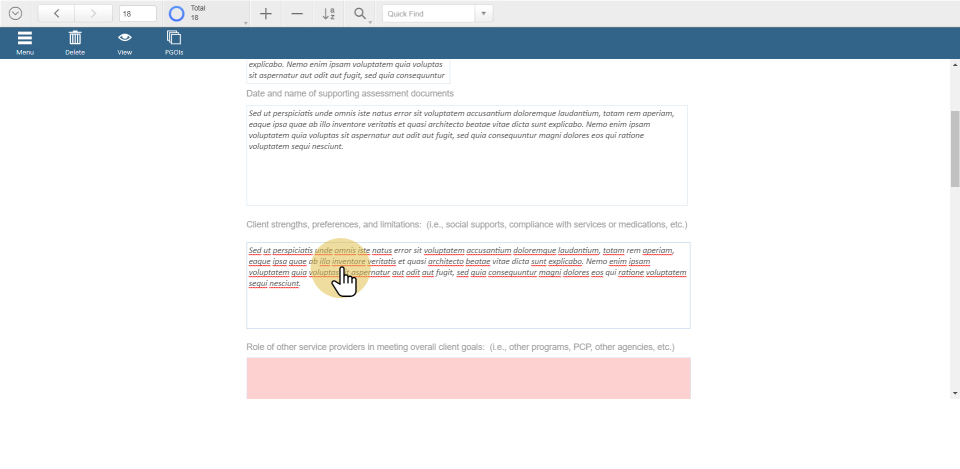960x469 pixels.
Task: Expand the Quick Find dropdown arrow
Action: [484, 14]
